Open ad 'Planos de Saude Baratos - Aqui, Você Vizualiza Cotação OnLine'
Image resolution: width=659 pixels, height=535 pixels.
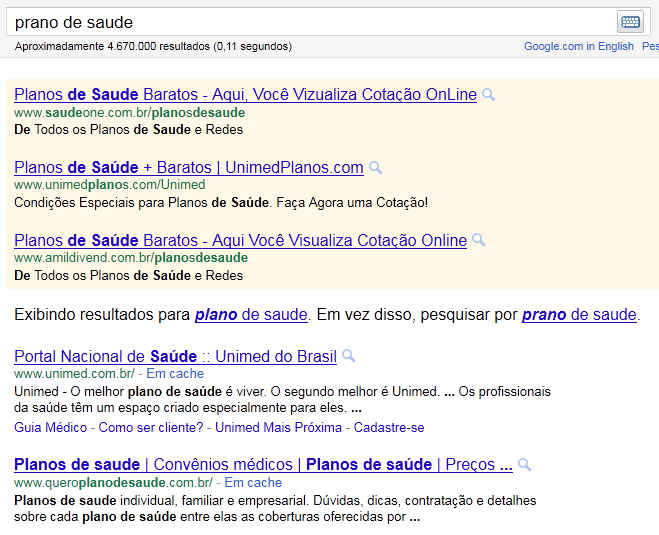pyautogui.click(x=245, y=95)
